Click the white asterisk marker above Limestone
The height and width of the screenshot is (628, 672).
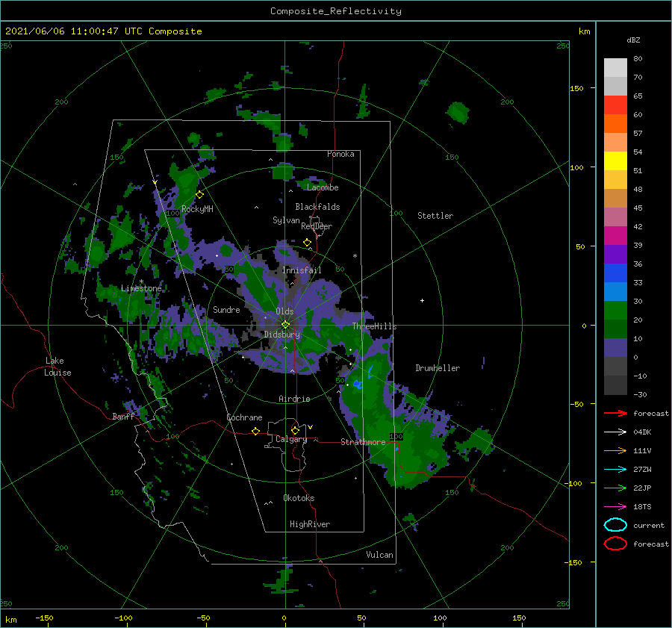[141, 282]
